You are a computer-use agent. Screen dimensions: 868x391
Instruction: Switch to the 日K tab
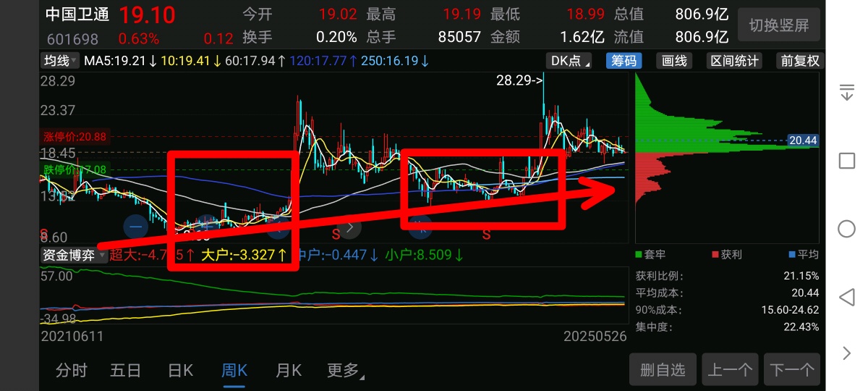[x=180, y=371]
